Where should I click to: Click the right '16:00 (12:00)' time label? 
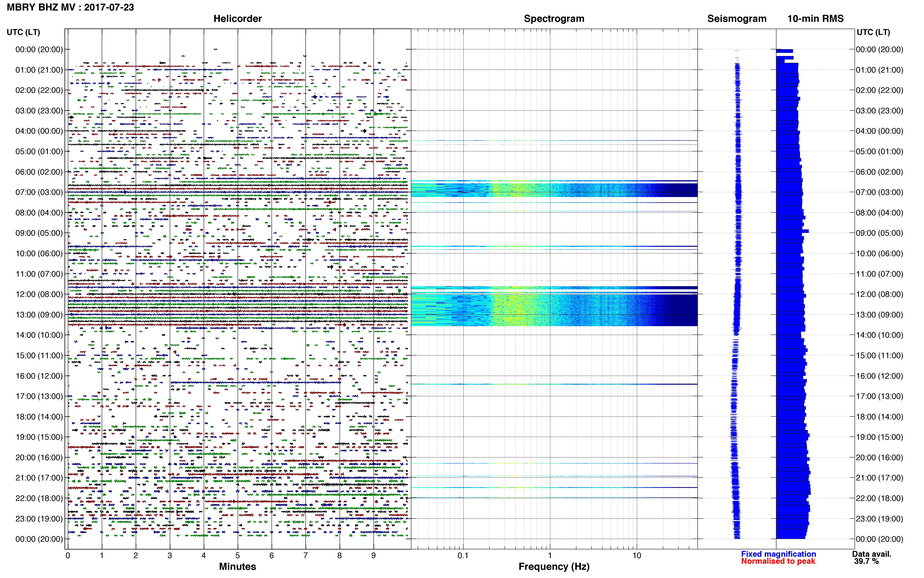pos(879,376)
